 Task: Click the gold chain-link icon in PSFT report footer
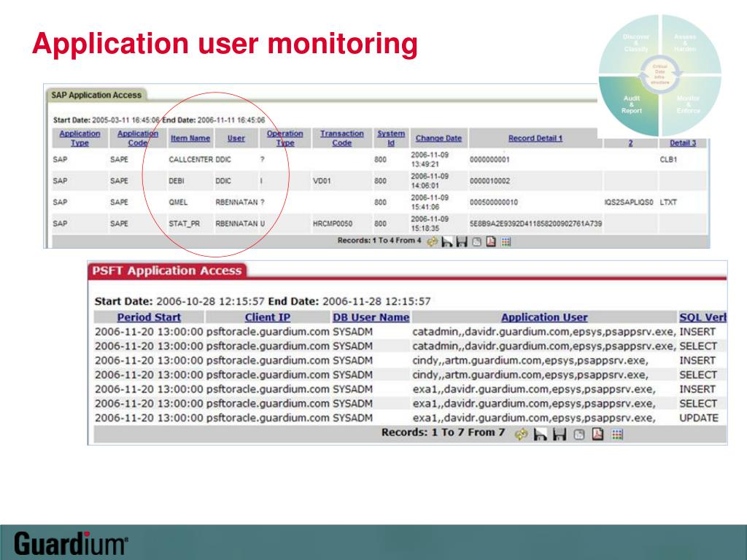[521, 435]
